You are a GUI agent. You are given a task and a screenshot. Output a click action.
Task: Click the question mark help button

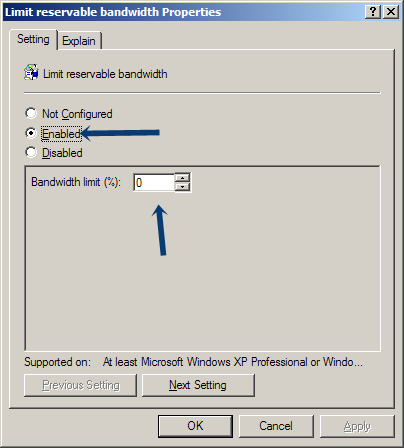point(373,12)
